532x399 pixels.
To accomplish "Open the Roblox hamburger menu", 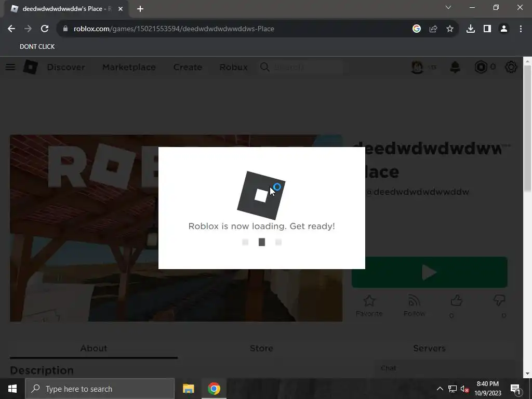I will (10, 67).
